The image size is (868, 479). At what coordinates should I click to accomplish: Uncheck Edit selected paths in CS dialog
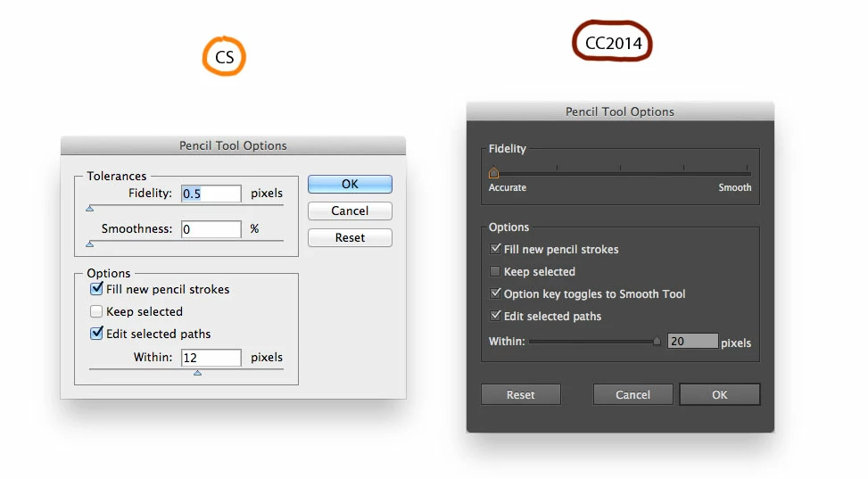point(96,334)
